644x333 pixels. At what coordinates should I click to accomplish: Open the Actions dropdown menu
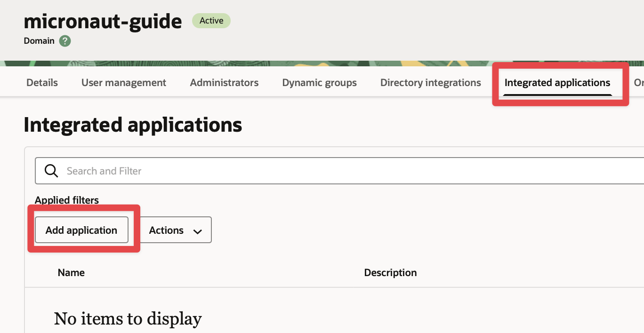pyautogui.click(x=176, y=230)
